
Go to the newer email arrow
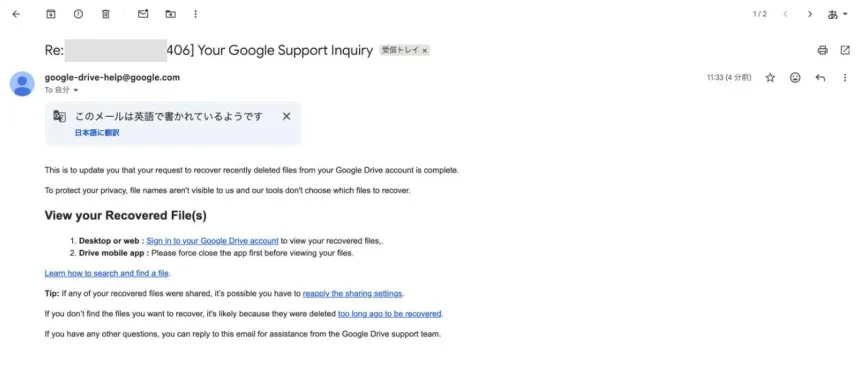[785, 14]
